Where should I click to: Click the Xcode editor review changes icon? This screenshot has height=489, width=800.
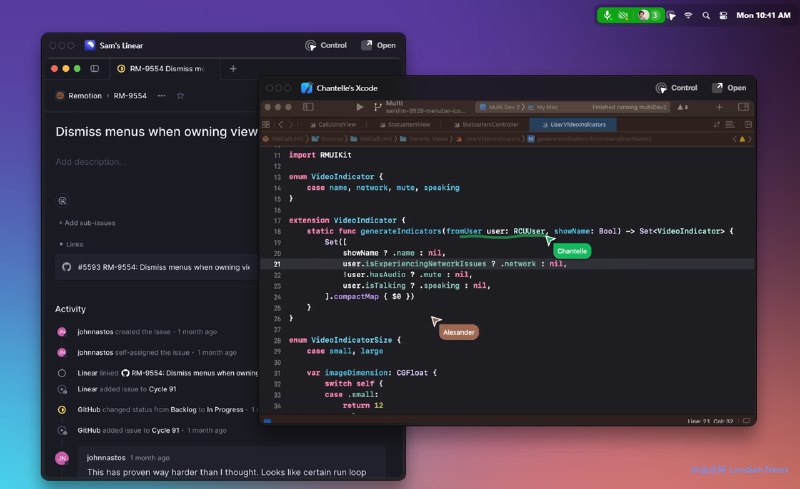(717, 125)
